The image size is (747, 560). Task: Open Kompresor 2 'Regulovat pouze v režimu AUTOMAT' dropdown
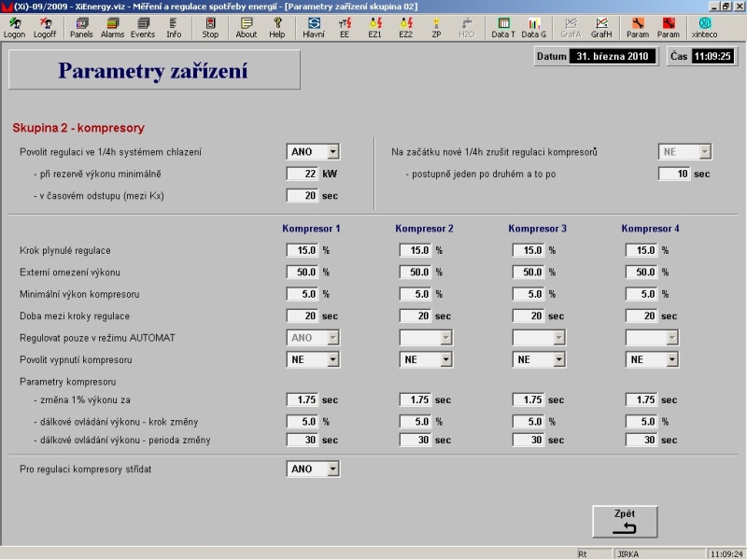coord(426,338)
